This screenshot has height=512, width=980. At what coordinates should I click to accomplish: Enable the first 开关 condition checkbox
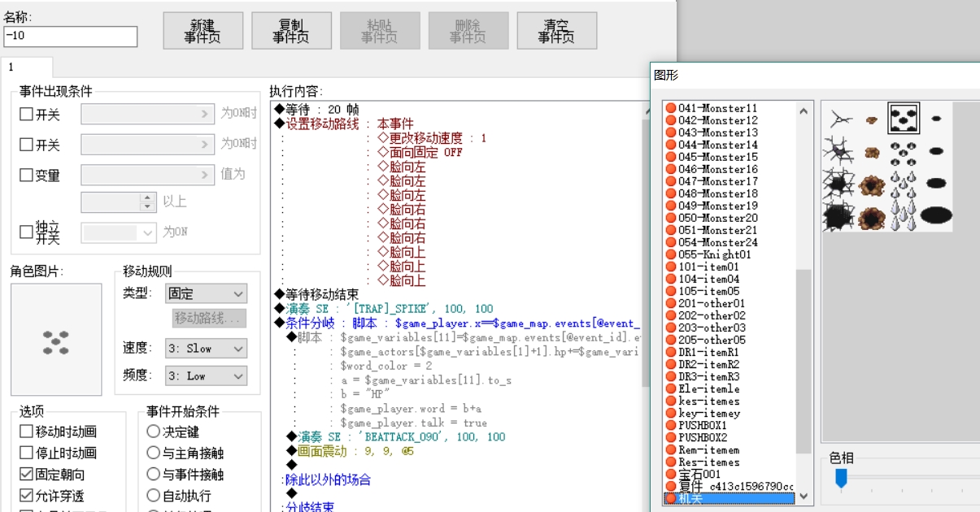pos(26,115)
